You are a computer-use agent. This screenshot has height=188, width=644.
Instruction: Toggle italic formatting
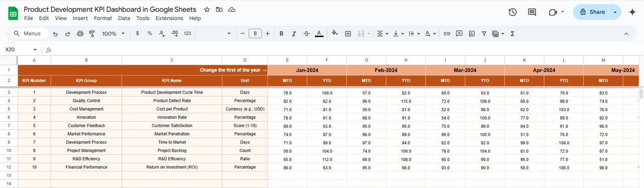tap(294, 34)
